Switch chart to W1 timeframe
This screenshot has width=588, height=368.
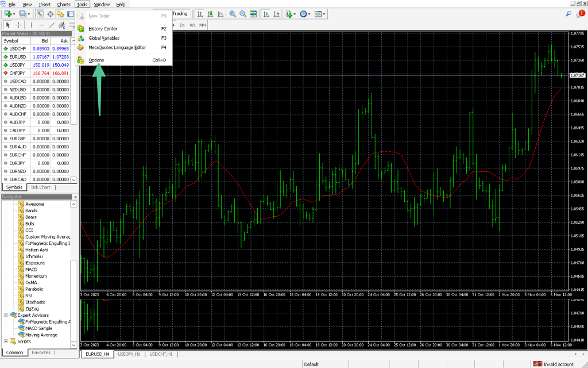click(193, 25)
